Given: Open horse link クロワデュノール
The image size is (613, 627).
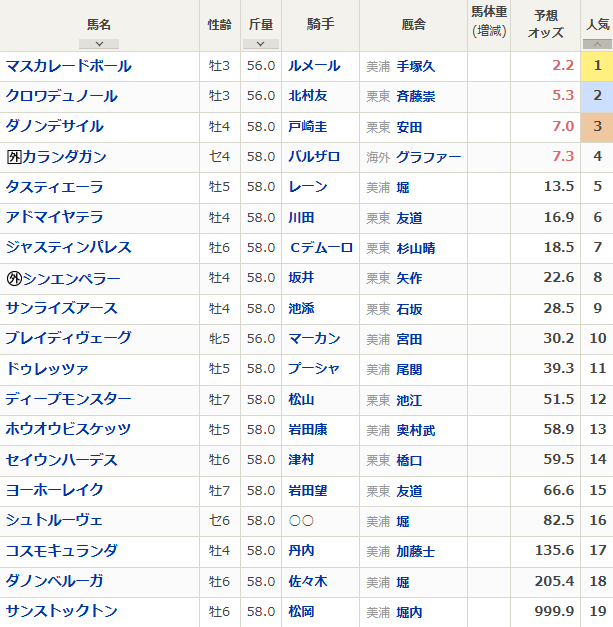Looking at the screenshot, I should point(61,96).
